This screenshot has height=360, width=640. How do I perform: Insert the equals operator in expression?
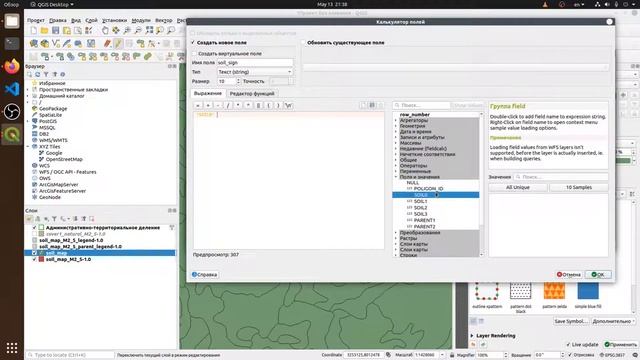[x=198, y=105]
